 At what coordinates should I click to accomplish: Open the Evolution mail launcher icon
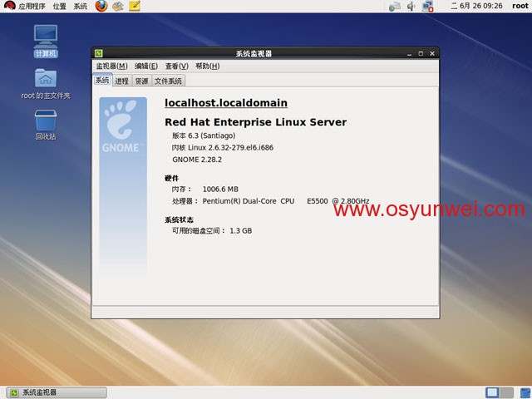(x=118, y=7)
